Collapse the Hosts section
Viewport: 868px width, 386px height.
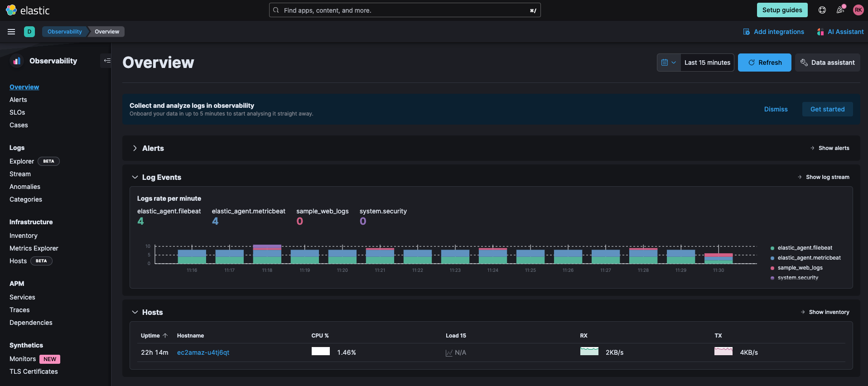[135, 312]
